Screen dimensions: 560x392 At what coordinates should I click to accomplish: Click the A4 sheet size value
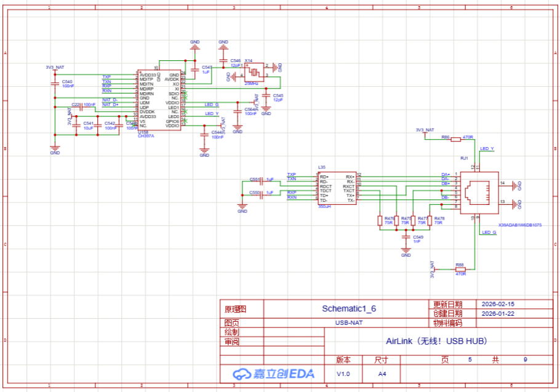click(x=382, y=374)
